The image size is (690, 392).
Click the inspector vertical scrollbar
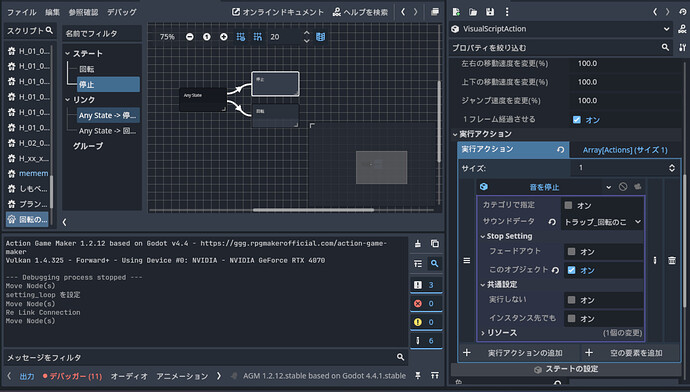coord(685,241)
